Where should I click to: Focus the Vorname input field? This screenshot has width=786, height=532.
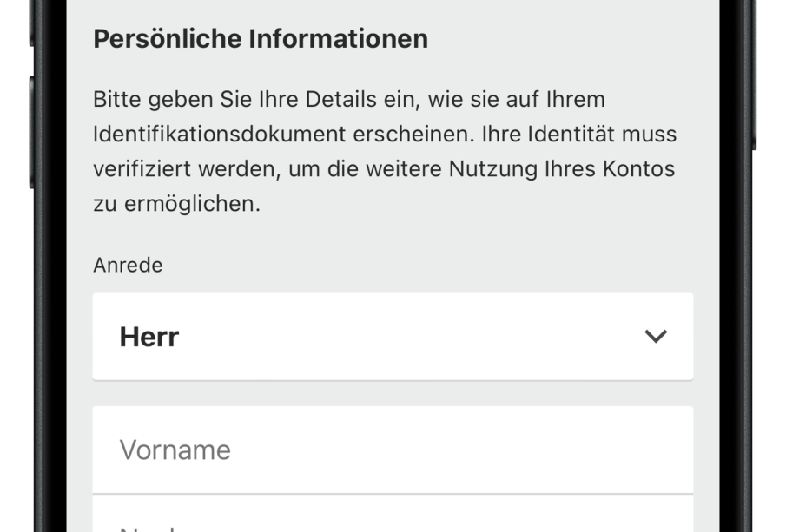[393, 450]
